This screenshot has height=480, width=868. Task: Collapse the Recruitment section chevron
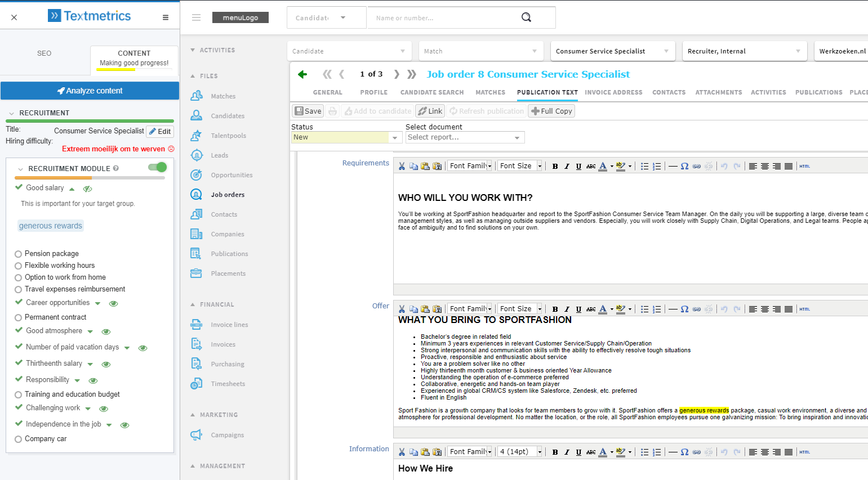[11, 114]
